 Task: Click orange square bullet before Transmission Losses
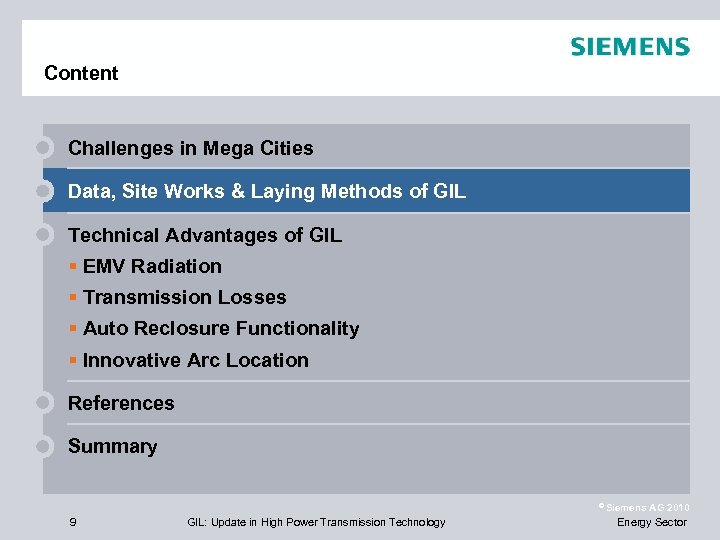73,297
